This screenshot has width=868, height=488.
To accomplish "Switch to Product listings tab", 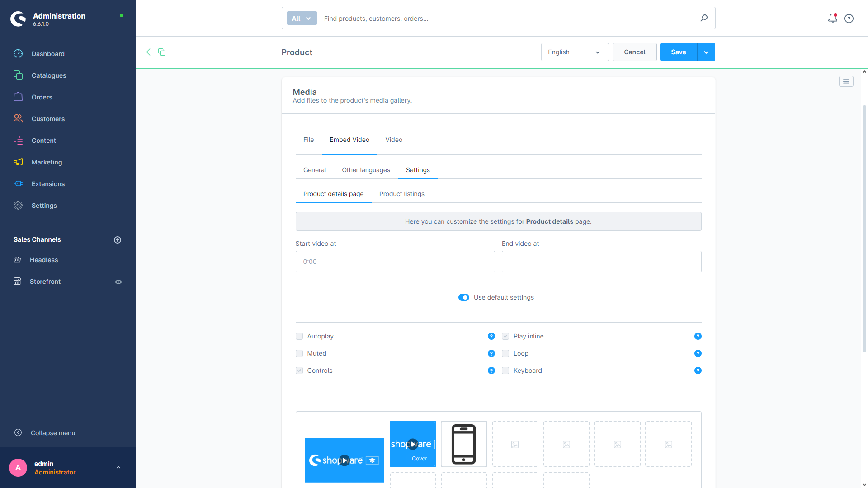I will (x=402, y=194).
